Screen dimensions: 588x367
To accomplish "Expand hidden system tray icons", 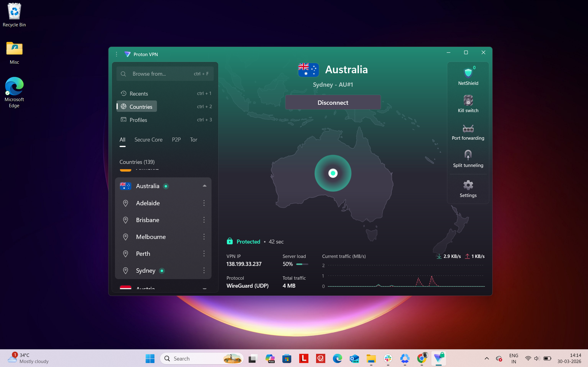I will [486, 358].
